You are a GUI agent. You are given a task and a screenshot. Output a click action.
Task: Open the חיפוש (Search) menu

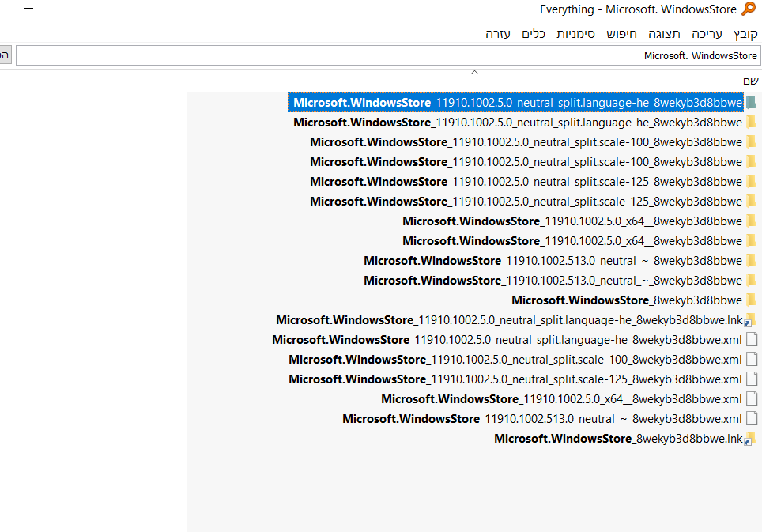click(621, 34)
